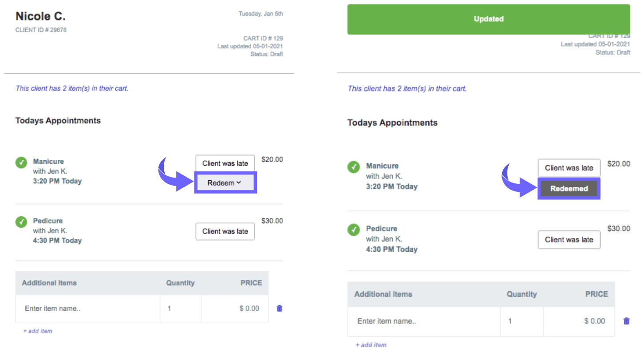Click the trash icon in left cart
This screenshot has width=644, height=357.
tap(280, 308)
